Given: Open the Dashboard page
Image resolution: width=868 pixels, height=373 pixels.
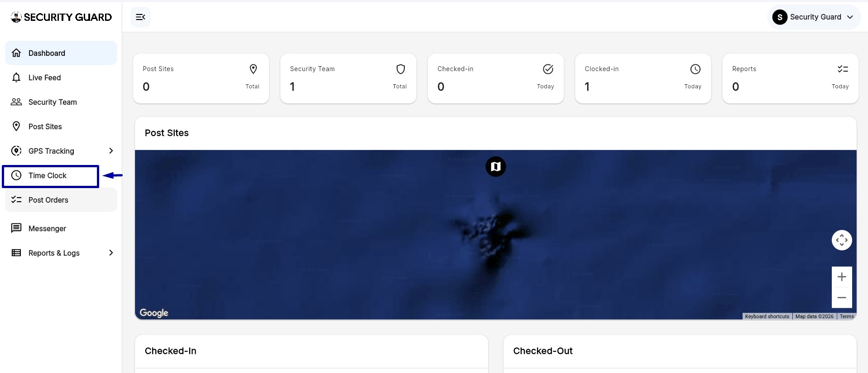Looking at the screenshot, I should (x=61, y=53).
